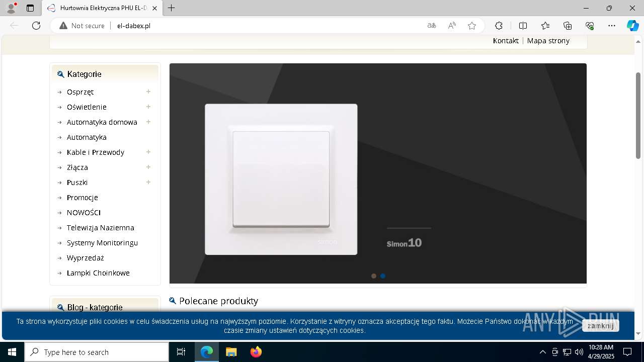The width and height of the screenshot is (644, 362).
Task: Click the Blog - kategorie heading
Action: pos(95,307)
